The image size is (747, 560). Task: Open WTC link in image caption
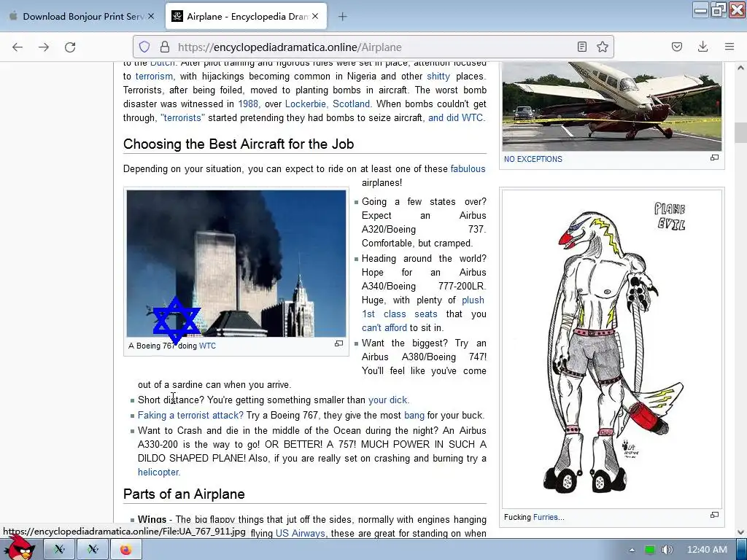[x=207, y=346]
